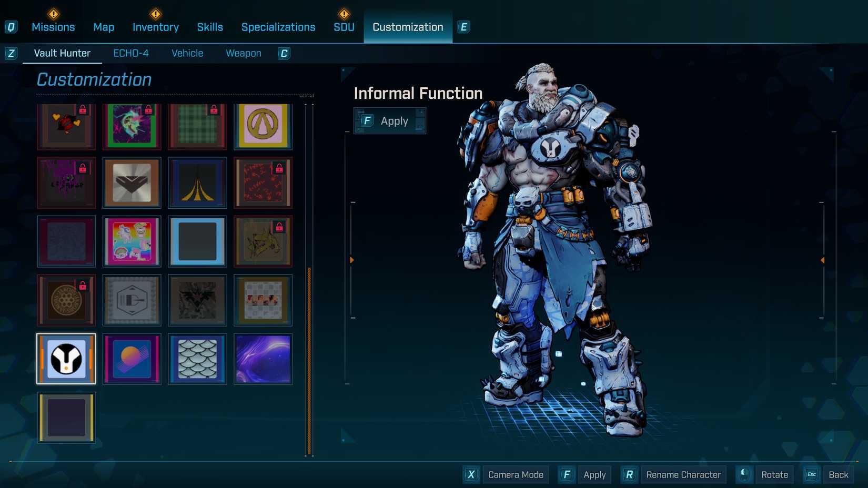
Task: Open the Missions tab
Action: coord(53,27)
